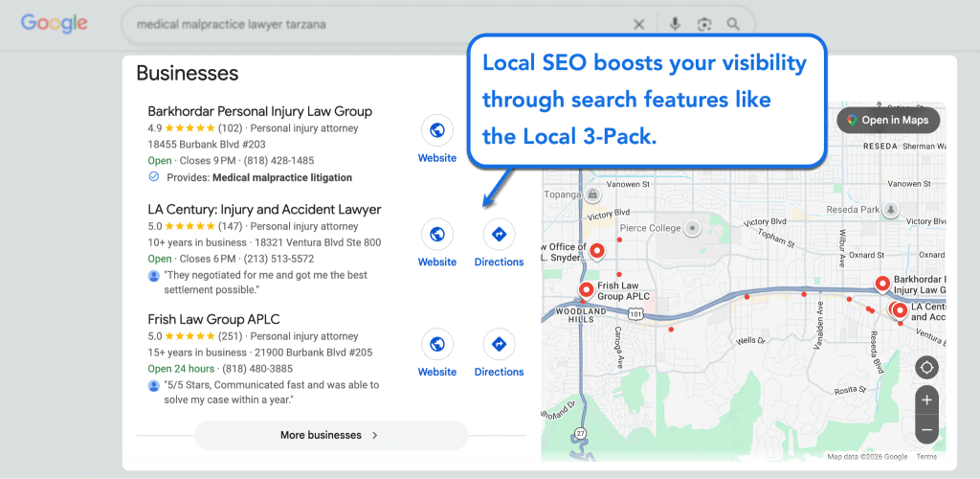The image size is (980, 479).
Task: Click the '5/5 Stars, Communicated fast' review
Action: (x=271, y=392)
